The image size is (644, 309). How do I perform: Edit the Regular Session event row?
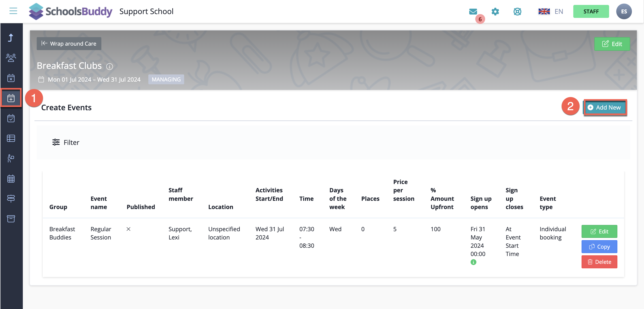[599, 232]
